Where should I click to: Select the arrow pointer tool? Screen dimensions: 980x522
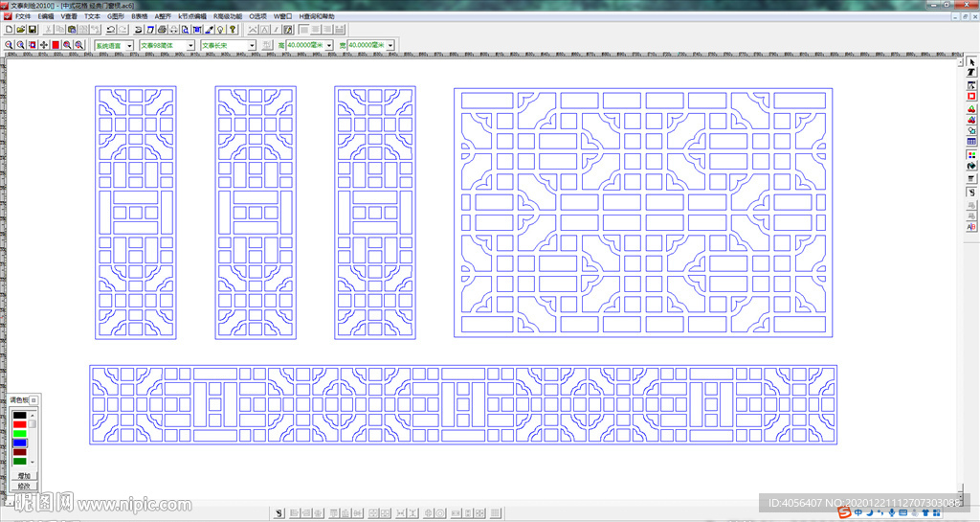971,62
